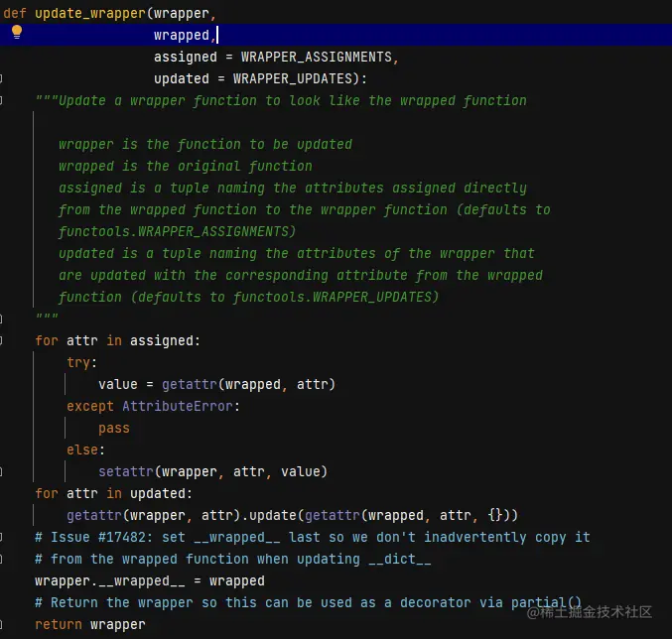Click the 'else:' keyword
The height and width of the screenshot is (639, 672).
coord(86,449)
